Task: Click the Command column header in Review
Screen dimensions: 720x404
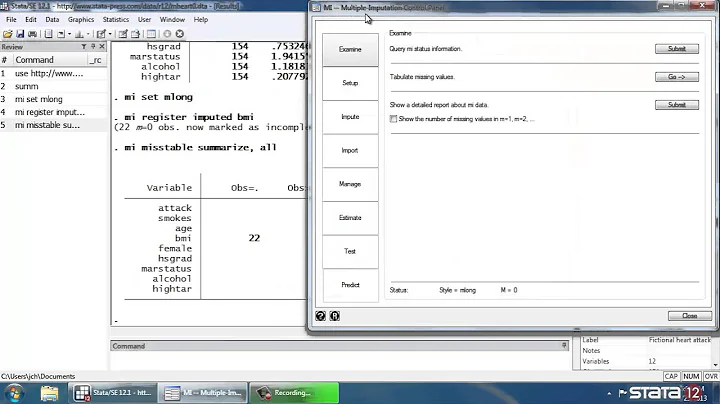Action: coord(50,60)
